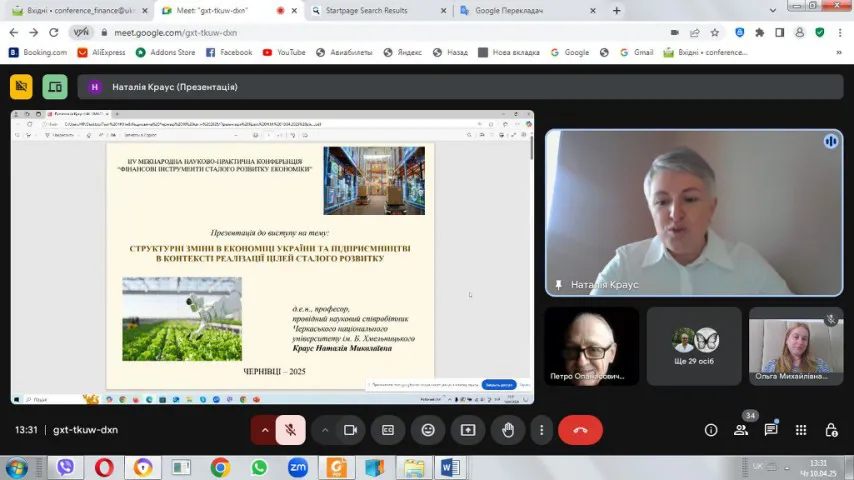The width and height of the screenshot is (854, 480).
Task: Turn on closed captions
Action: coord(388,430)
